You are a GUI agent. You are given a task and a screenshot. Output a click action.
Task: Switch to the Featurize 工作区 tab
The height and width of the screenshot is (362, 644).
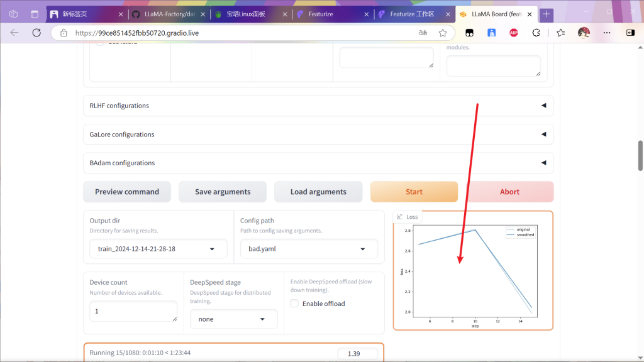pos(414,14)
